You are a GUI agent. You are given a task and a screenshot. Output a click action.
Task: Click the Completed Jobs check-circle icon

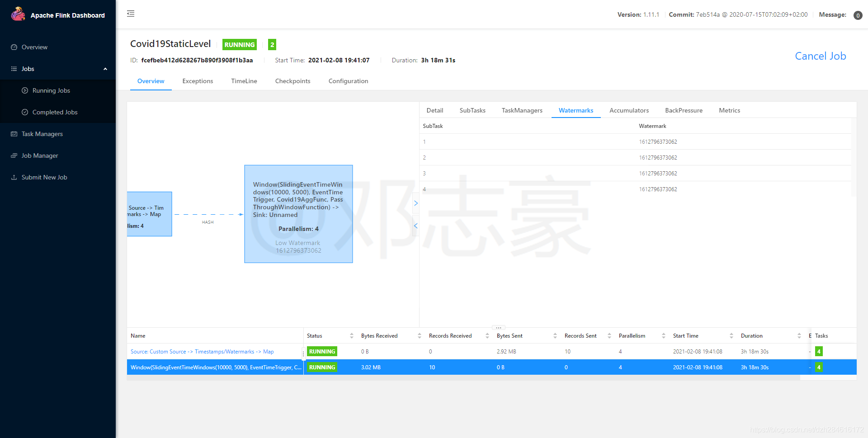(25, 112)
